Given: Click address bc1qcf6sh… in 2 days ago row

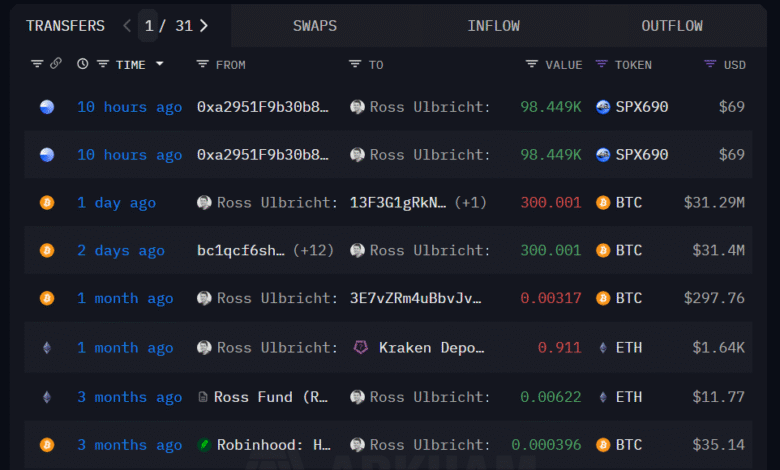Looking at the screenshot, I should (x=241, y=250).
